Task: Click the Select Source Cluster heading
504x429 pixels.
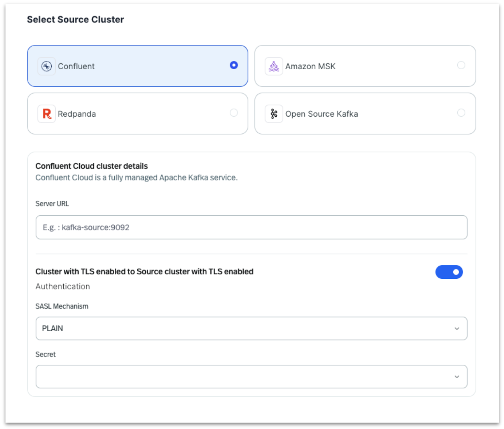Action: 75,20
